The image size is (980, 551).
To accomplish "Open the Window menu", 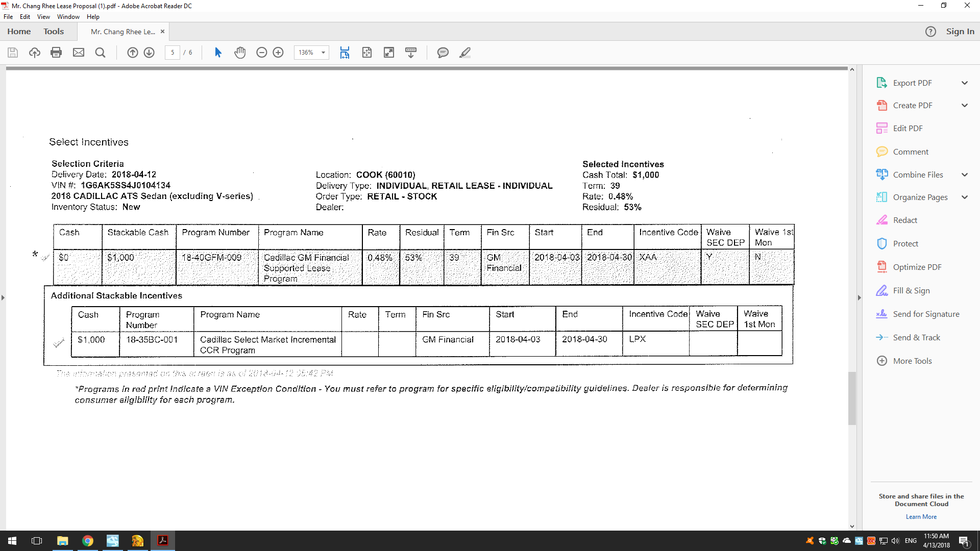I will click(x=68, y=17).
